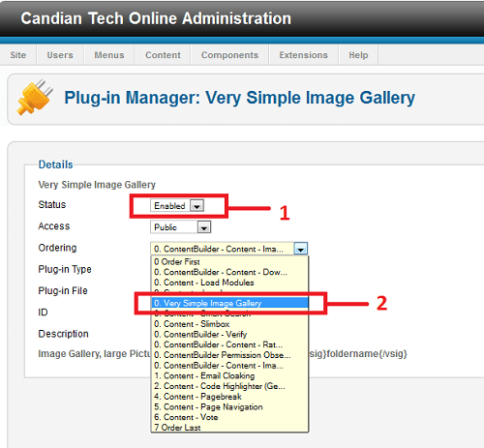Select '5. Content - Page Navigation' option
484x448 pixels.
[x=229, y=406]
